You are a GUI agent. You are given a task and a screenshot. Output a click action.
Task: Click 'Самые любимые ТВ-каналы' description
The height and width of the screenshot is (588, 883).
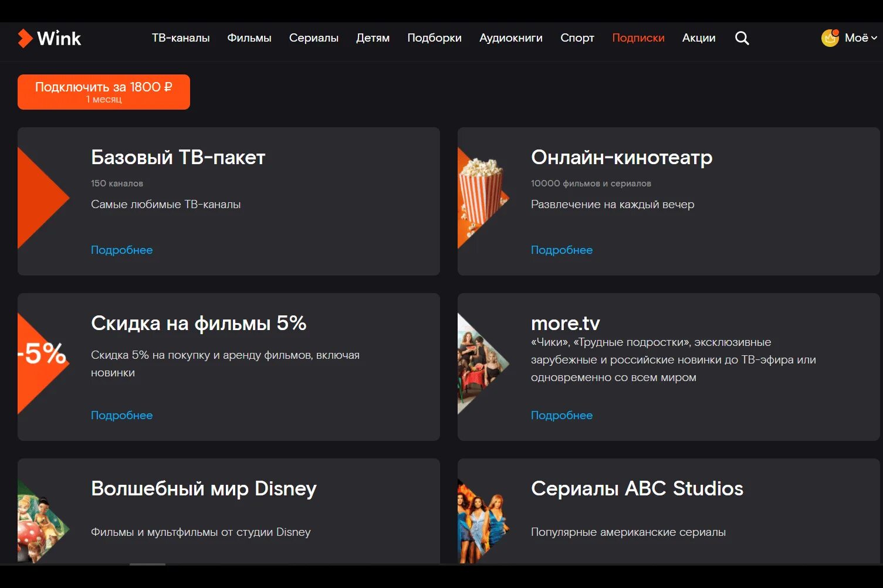pos(166,205)
